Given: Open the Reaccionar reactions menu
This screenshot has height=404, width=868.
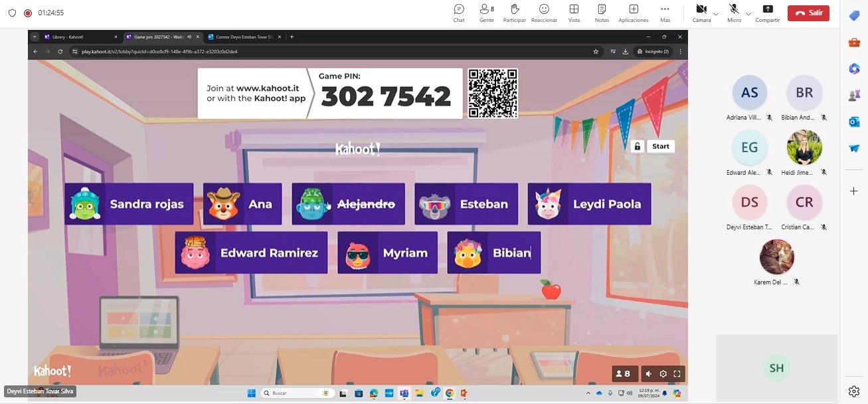Looking at the screenshot, I should pyautogui.click(x=544, y=13).
